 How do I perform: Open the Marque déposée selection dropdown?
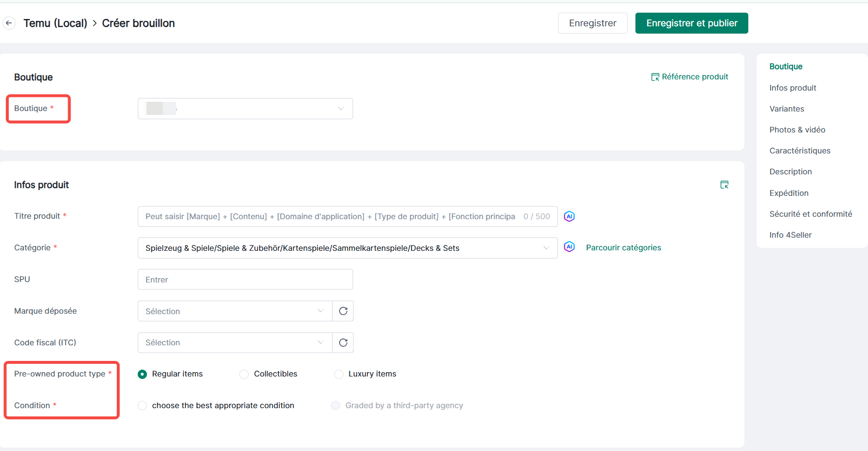click(x=235, y=311)
